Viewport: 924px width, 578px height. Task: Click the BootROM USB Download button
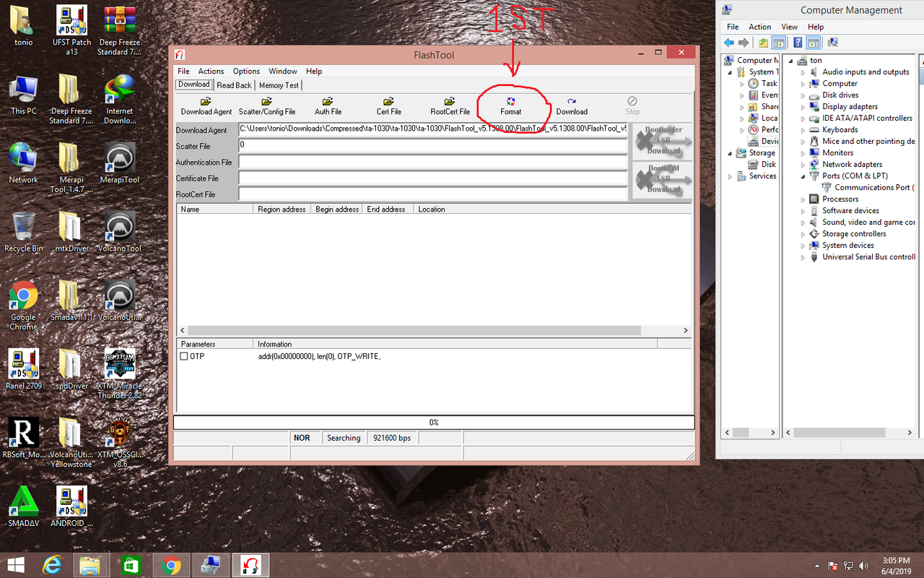coord(662,180)
